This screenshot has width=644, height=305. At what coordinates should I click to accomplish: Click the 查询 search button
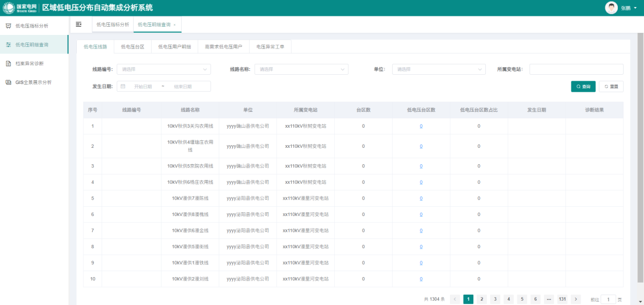[583, 86]
